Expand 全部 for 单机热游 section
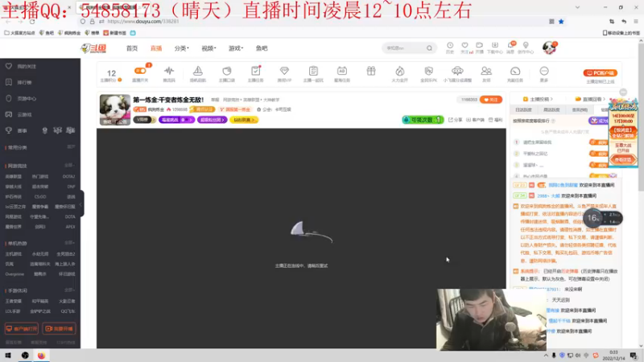Viewport: 644px width, 362px height. (69, 243)
